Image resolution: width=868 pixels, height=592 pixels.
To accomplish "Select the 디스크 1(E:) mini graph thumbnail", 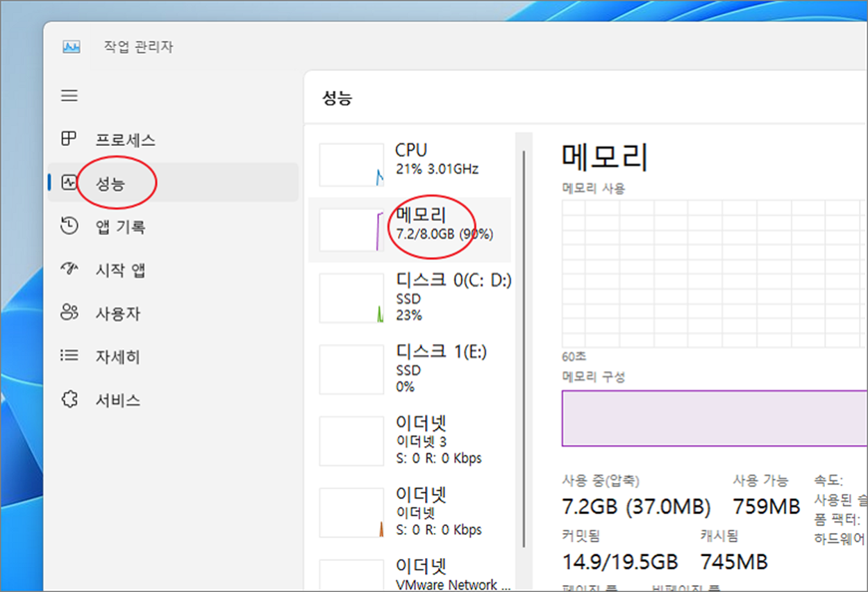I will 351,369.
